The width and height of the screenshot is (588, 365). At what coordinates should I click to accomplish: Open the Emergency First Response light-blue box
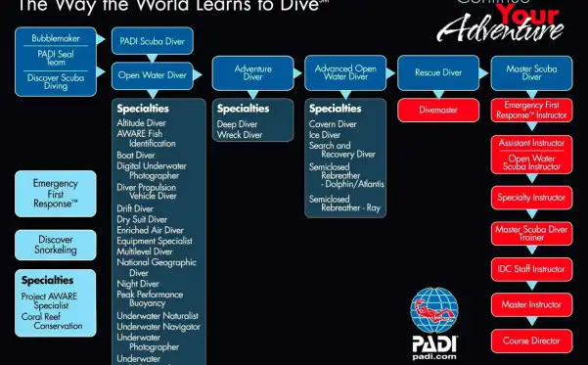click(x=56, y=194)
